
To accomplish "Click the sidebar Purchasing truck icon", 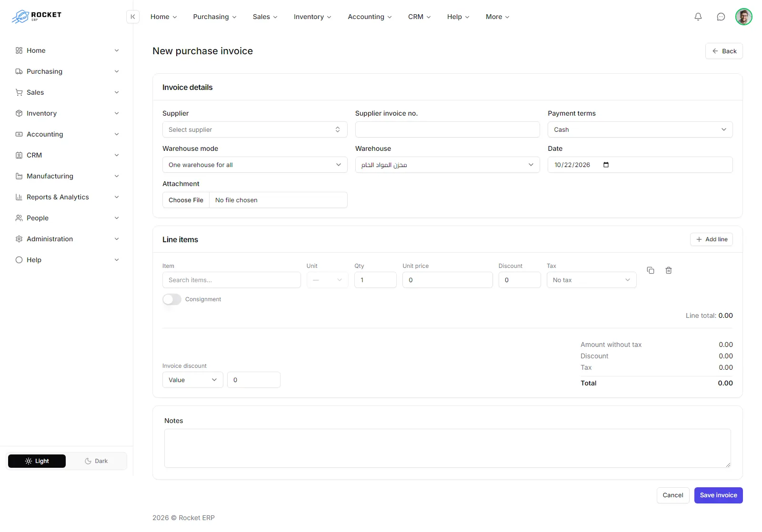I will [x=19, y=71].
